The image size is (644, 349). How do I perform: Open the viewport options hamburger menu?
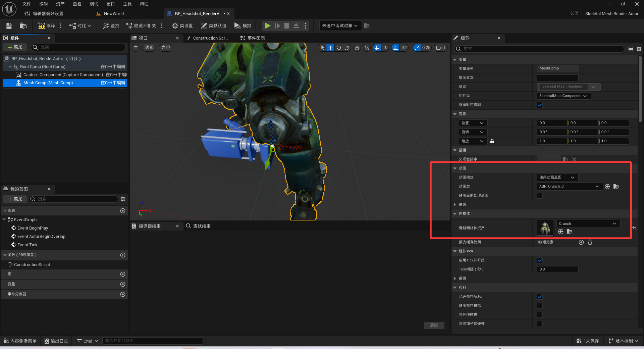coord(136,48)
